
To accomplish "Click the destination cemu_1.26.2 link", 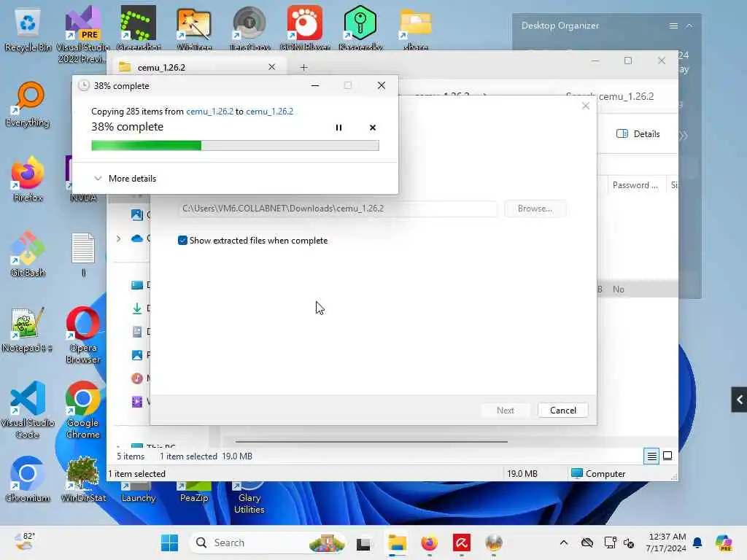I will point(270,112).
